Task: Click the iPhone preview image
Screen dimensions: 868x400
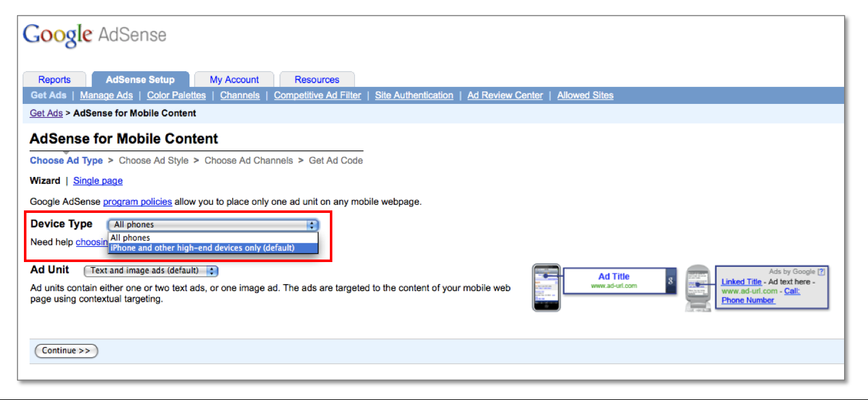Action: point(546,287)
